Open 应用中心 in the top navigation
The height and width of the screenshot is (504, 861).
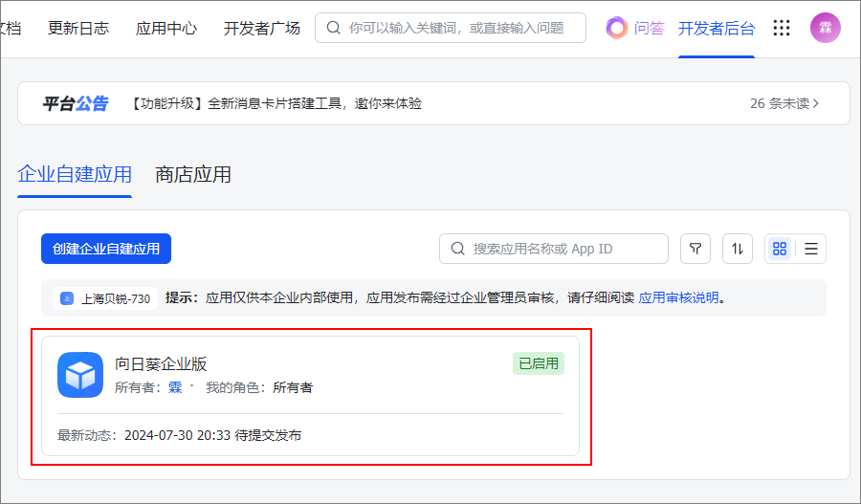pyautogui.click(x=166, y=28)
